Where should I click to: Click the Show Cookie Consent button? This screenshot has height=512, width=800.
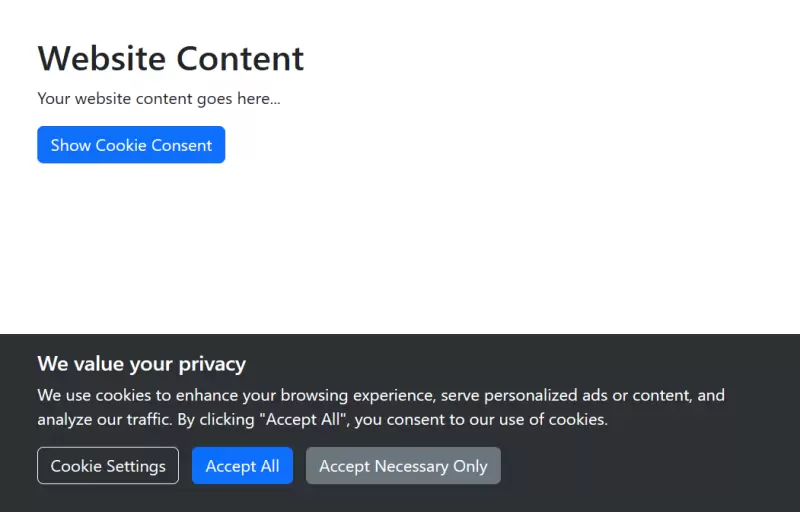point(131,145)
